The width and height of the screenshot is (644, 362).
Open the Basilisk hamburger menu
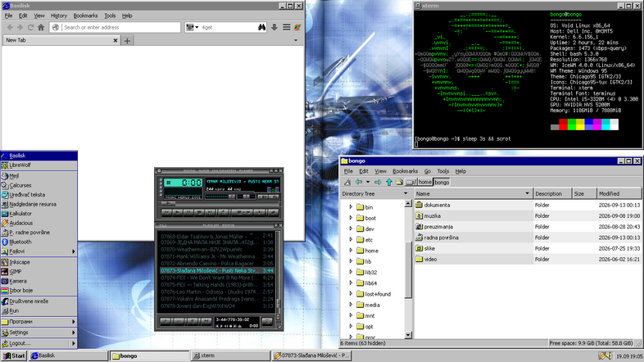coord(287,27)
